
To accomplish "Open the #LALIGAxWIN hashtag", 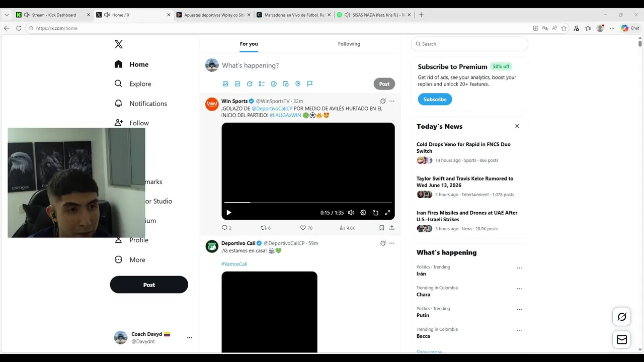I will point(285,115).
